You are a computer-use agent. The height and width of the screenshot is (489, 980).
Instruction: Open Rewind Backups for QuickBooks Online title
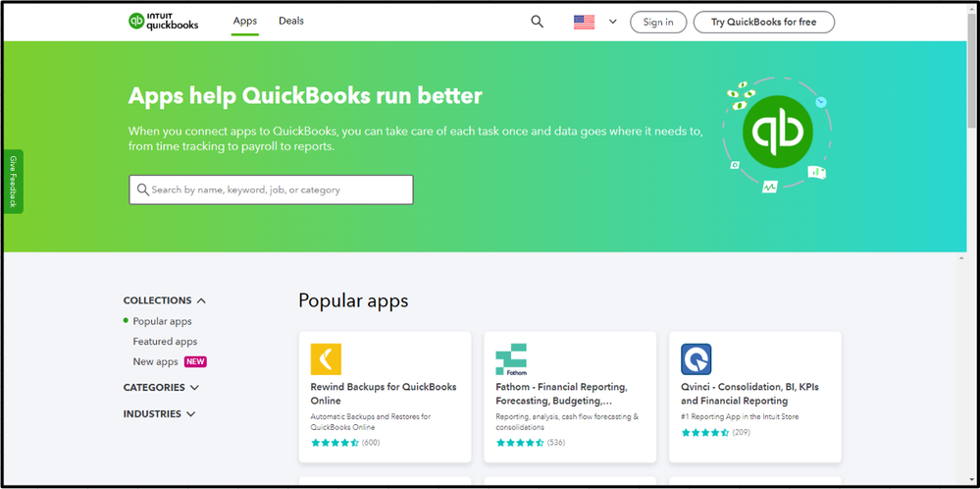click(384, 394)
